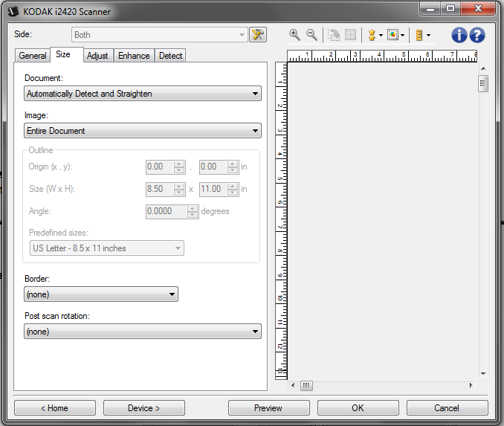
Task: Click the Zoom Out magnifier icon
Action: click(311, 35)
